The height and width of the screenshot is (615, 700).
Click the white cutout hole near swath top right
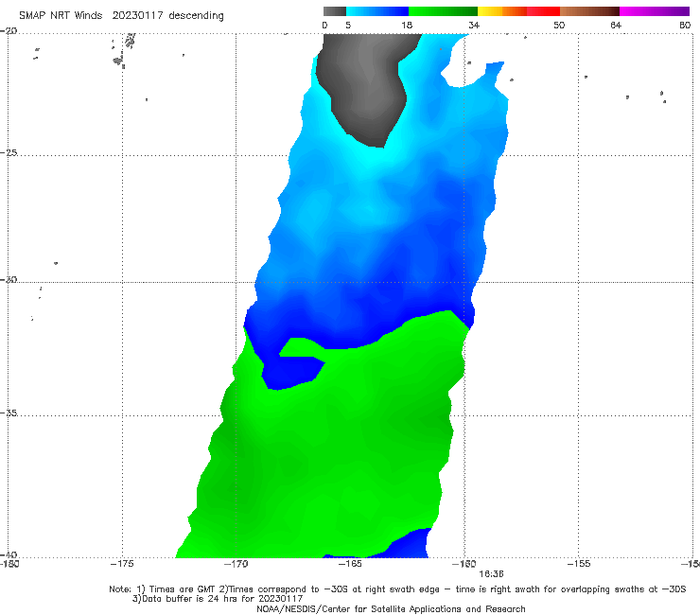point(464,67)
